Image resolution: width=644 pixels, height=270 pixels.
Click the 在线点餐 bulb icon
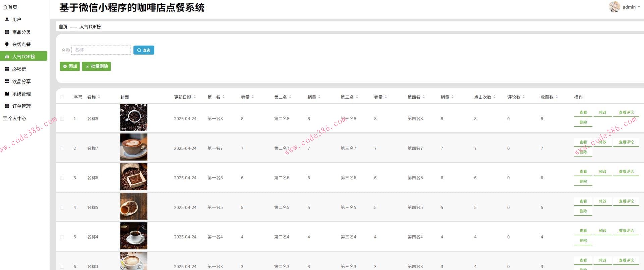[x=7, y=44]
